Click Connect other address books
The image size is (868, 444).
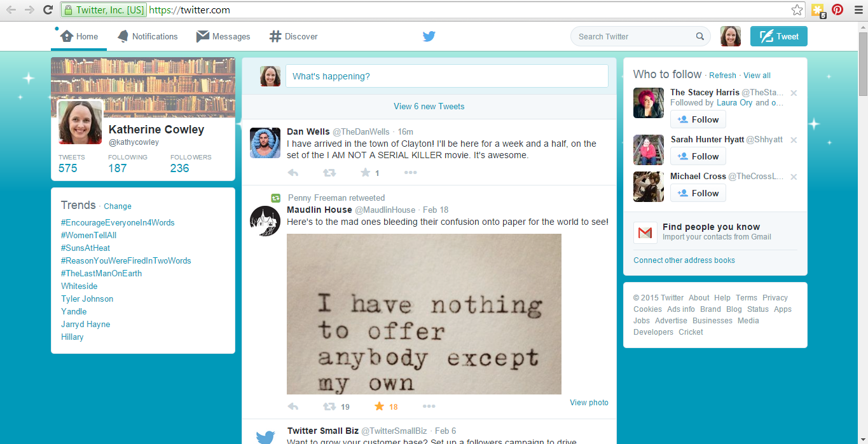click(x=684, y=260)
